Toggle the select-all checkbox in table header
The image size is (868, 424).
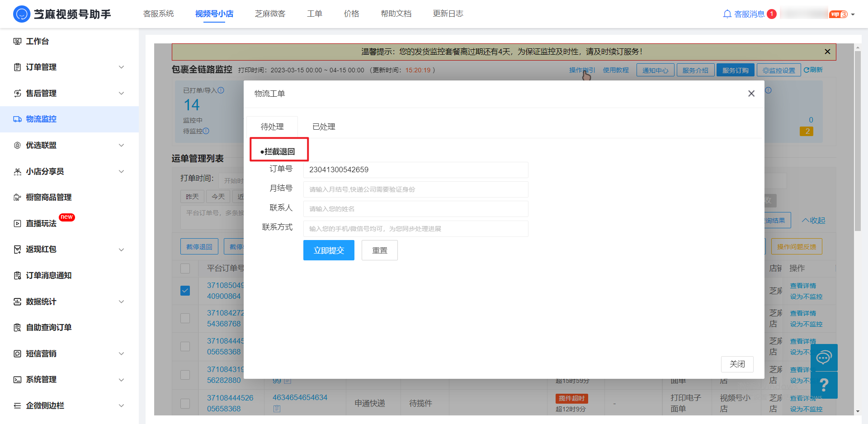185,269
